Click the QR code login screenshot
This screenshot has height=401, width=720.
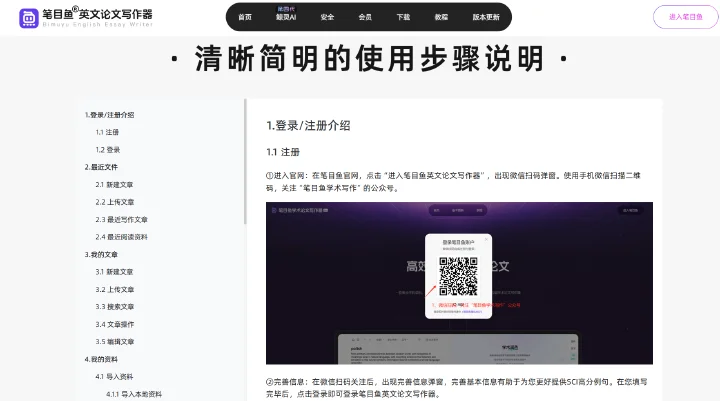click(x=459, y=283)
